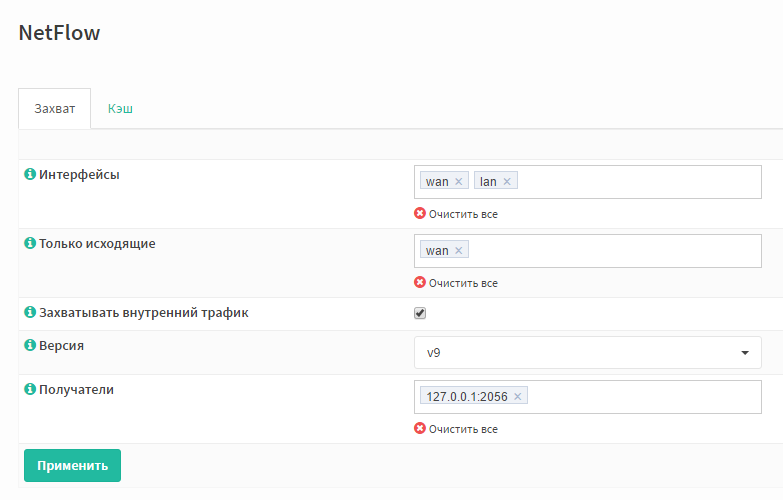Click the Только исходящие label text
783x500 pixels.
click(x=97, y=243)
